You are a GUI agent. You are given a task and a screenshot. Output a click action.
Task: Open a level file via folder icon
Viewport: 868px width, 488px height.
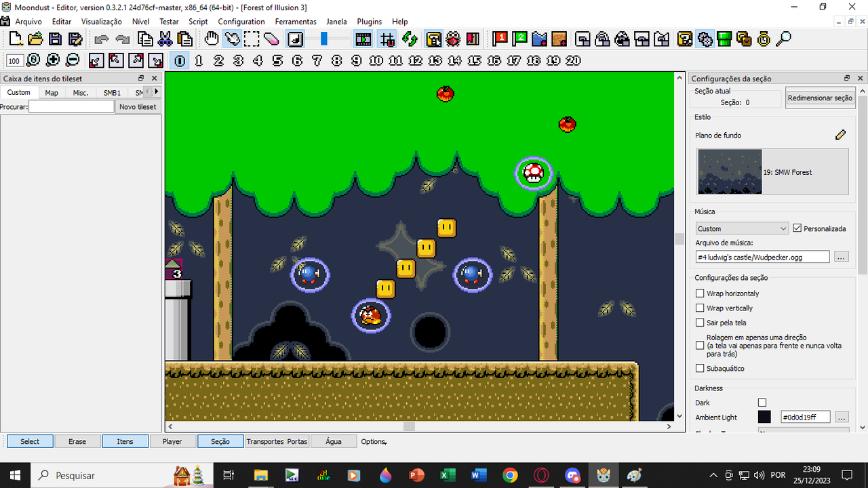pyautogui.click(x=35, y=39)
